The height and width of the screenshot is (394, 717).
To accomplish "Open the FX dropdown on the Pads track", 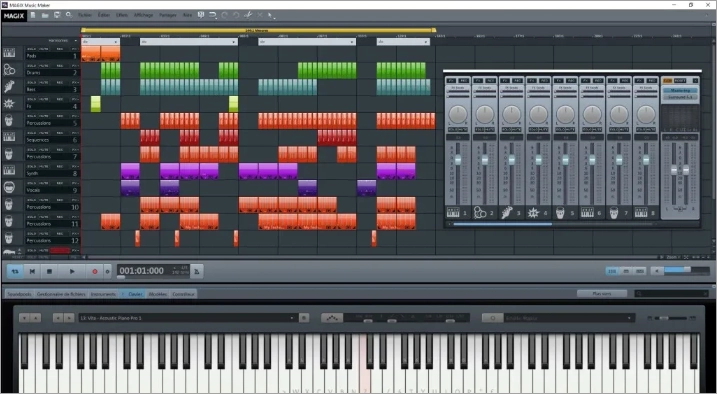I will [x=75, y=48].
